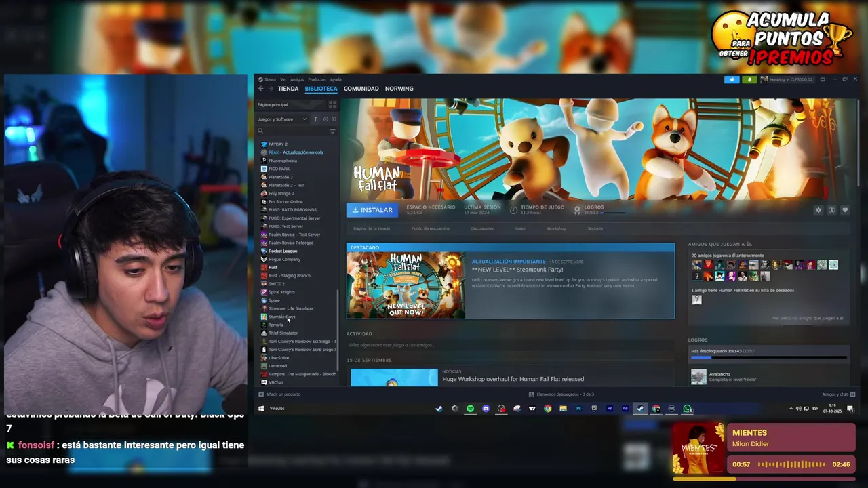Open WhatsApp from the taskbar

(x=688, y=409)
